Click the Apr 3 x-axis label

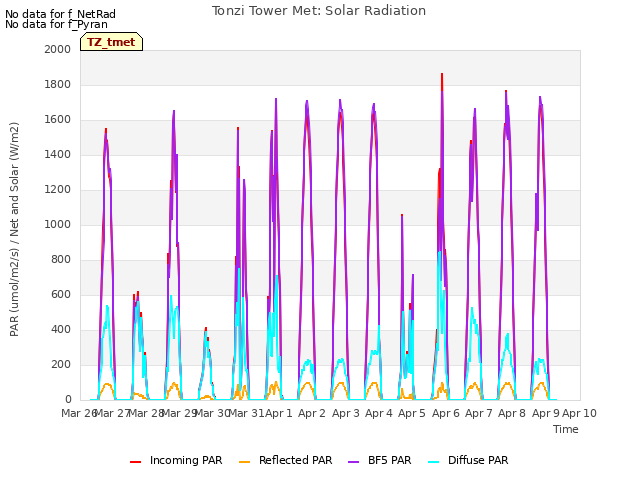(x=346, y=413)
